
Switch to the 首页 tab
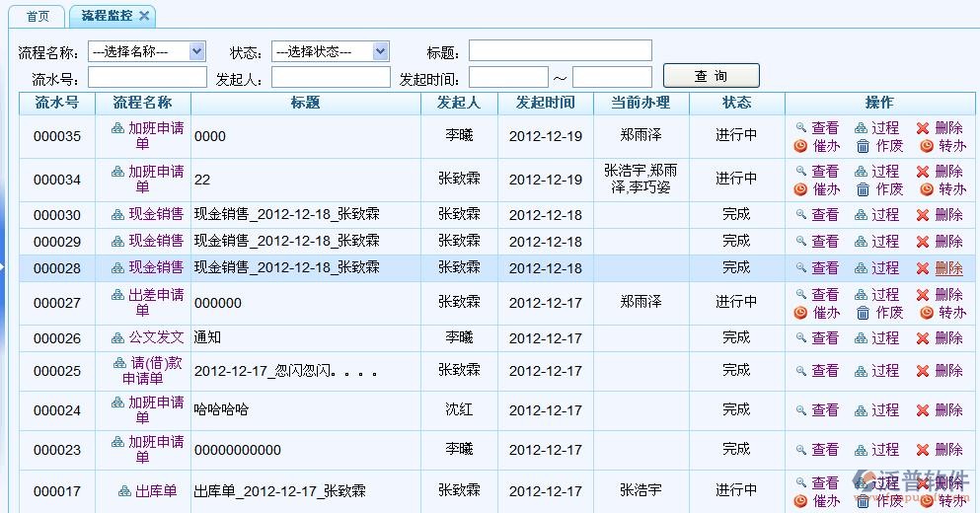pyautogui.click(x=38, y=17)
